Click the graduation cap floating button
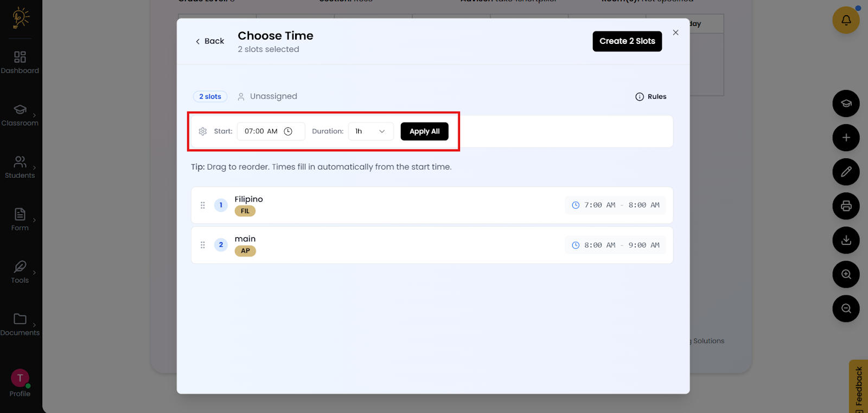 pyautogui.click(x=846, y=104)
